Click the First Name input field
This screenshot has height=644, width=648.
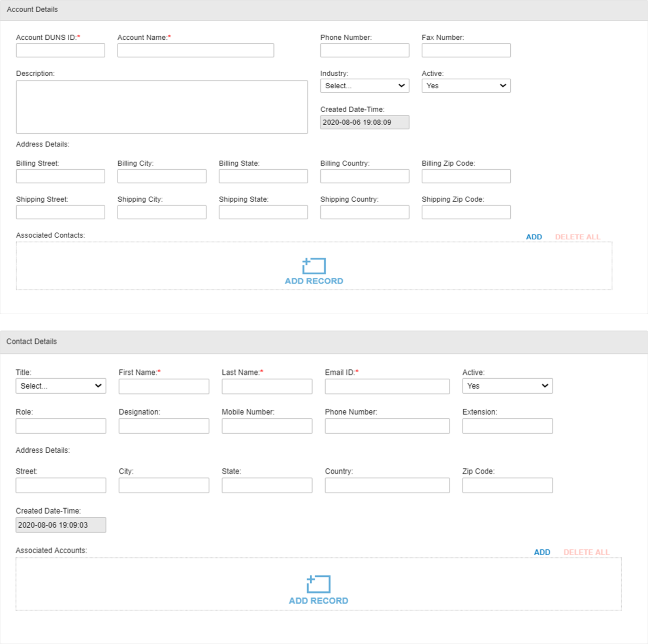pyautogui.click(x=163, y=386)
